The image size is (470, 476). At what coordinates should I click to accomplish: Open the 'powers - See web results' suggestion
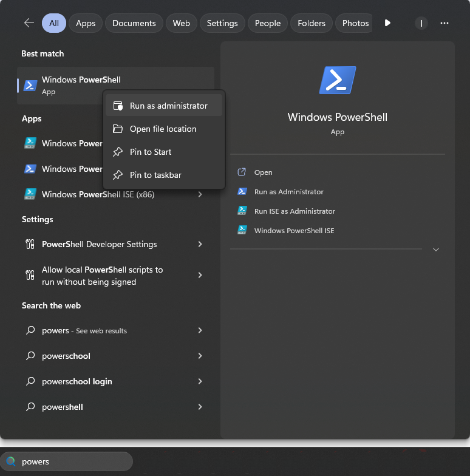click(x=115, y=330)
